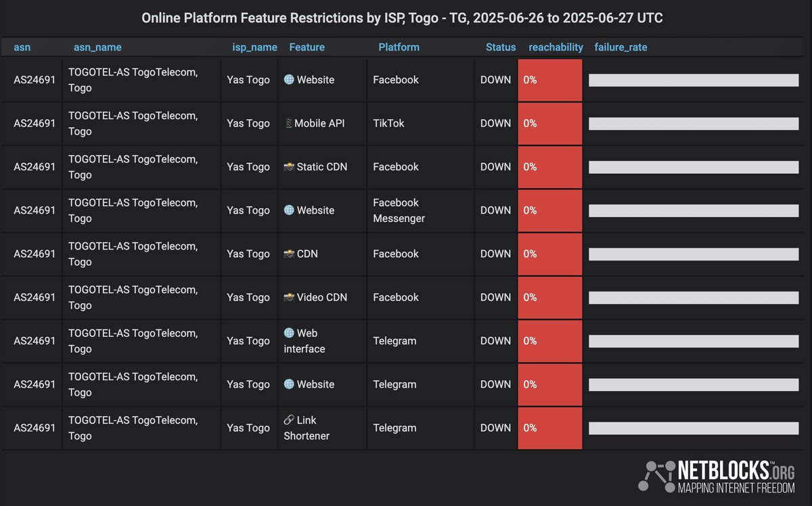Click the dashboard title text
The image size is (812, 506).
tap(402, 18)
